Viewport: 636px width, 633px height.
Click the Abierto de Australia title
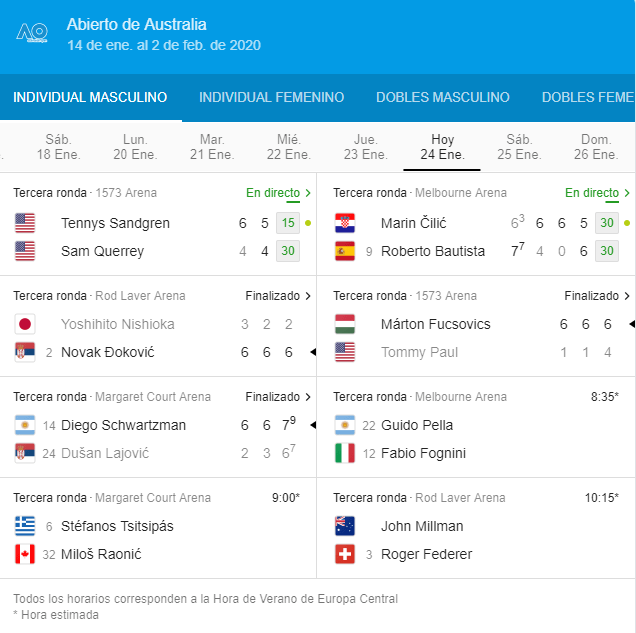pos(137,24)
